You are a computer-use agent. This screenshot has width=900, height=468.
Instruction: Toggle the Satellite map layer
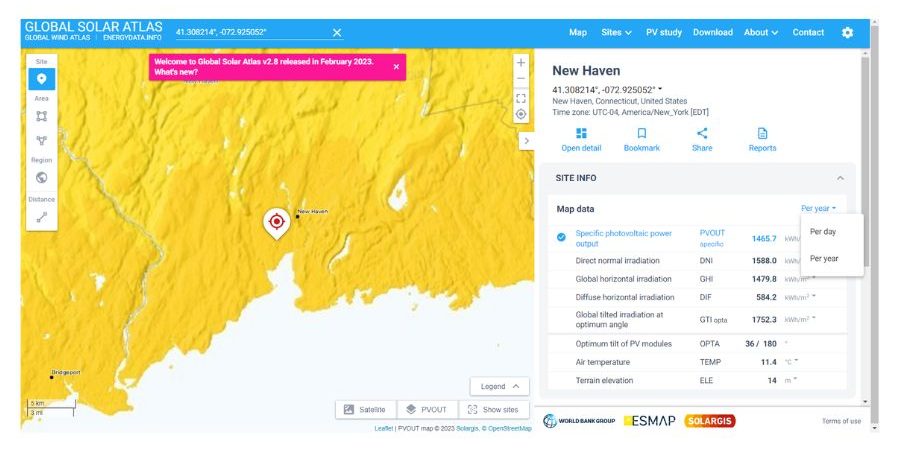tap(364, 410)
